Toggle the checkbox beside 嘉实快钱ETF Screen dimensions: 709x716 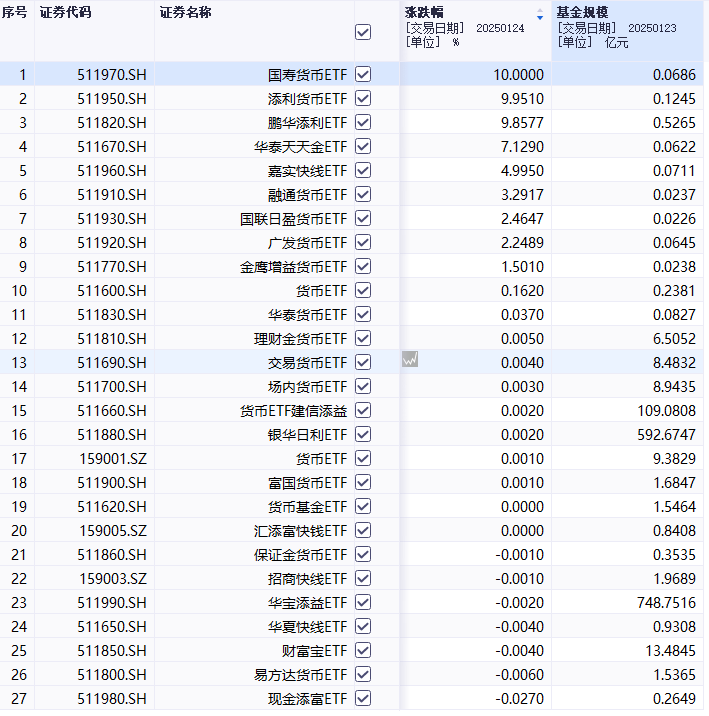click(363, 170)
